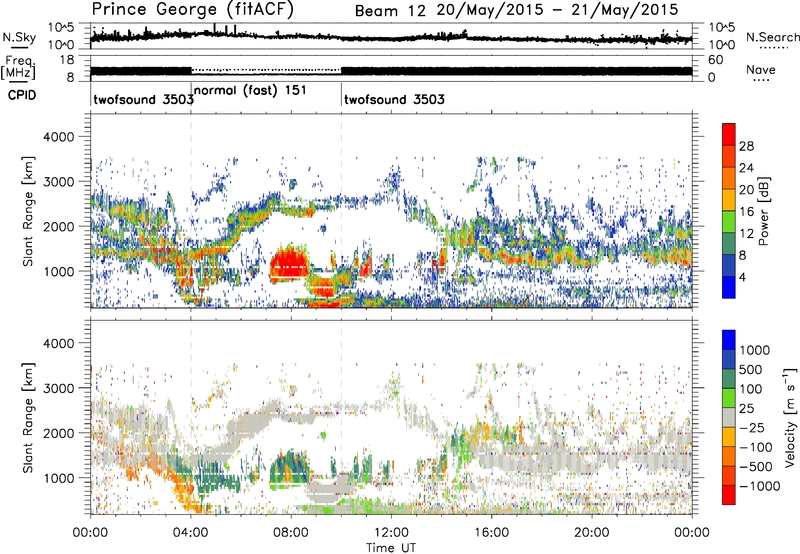Select the 'normal (fast) 151' CPID label

coord(250,90)
